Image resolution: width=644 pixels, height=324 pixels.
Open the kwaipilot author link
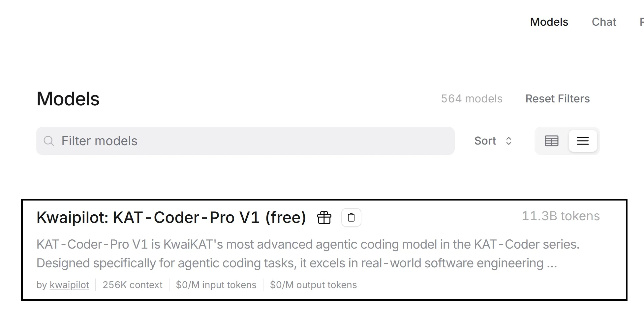click(x=69, y=285)
